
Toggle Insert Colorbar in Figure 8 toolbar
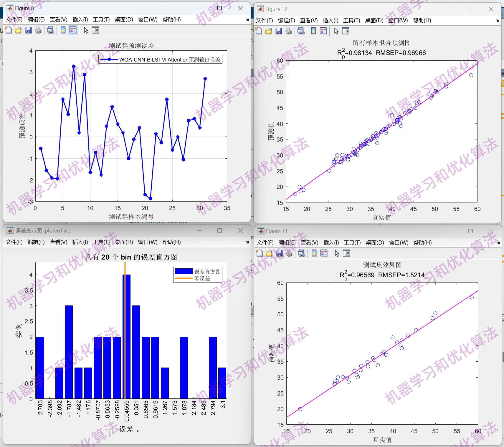(63, 30)
